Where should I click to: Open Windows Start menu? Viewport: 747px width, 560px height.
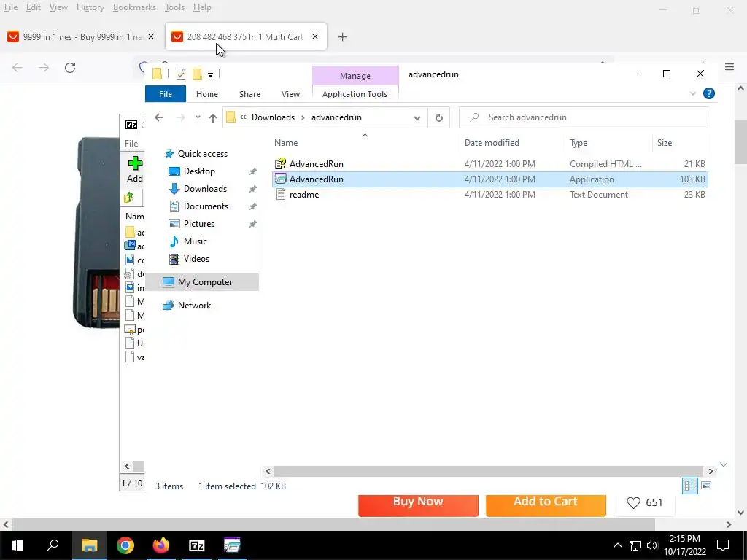point(18,545)
